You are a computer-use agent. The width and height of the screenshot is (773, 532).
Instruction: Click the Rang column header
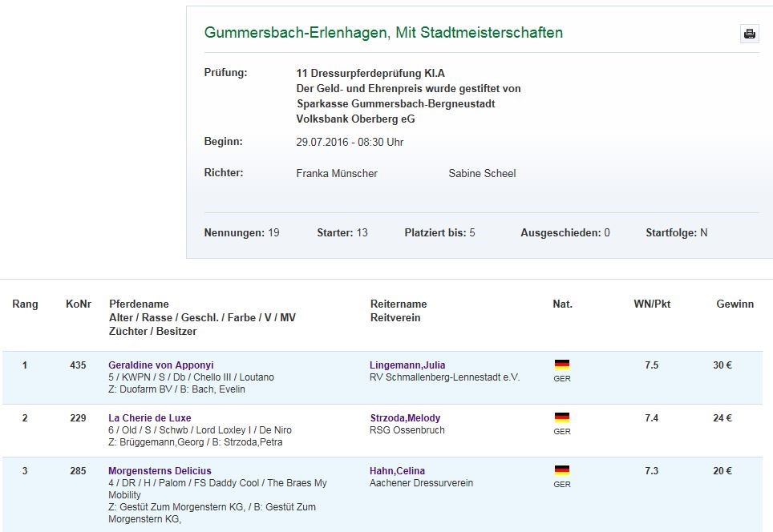tap(25, 304)
